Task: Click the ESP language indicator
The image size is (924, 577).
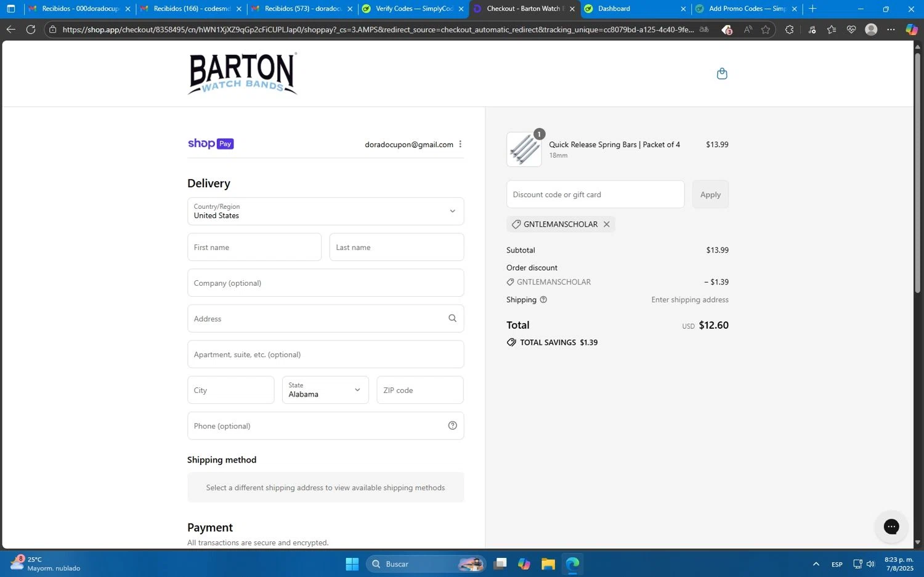Action: (837, 564)
